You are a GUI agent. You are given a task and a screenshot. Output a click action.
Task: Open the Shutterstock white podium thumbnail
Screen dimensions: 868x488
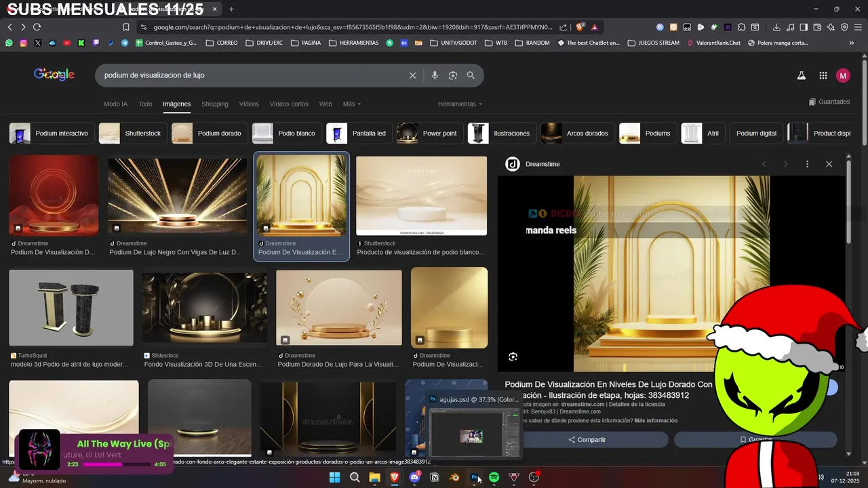coord(421,196)
